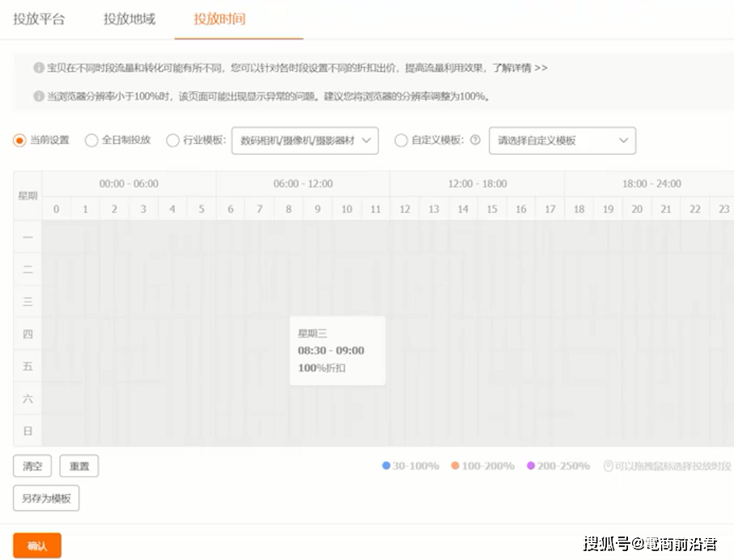Switch to the 投放平台 tab
Viewport: 734px width, 560px height.
click(39, 19)
